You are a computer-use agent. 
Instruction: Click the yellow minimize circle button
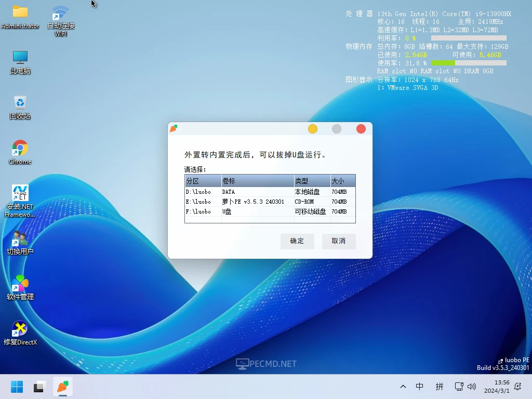coord(313,129)
